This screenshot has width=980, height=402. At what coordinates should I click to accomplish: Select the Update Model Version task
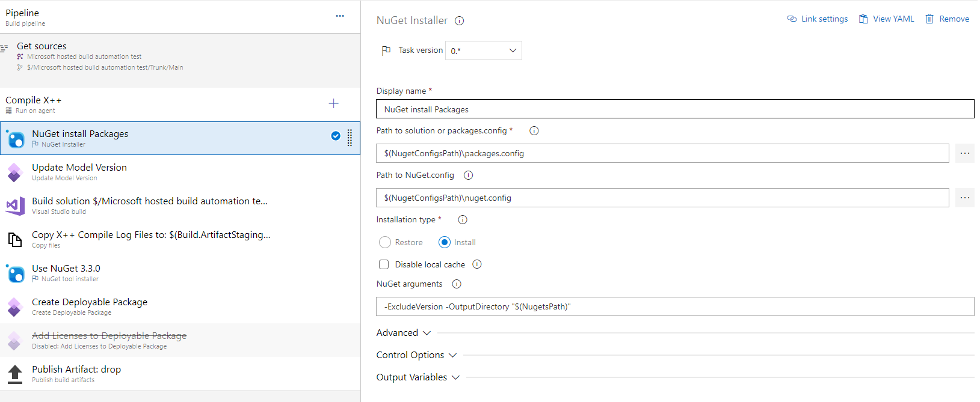(180, 172)
